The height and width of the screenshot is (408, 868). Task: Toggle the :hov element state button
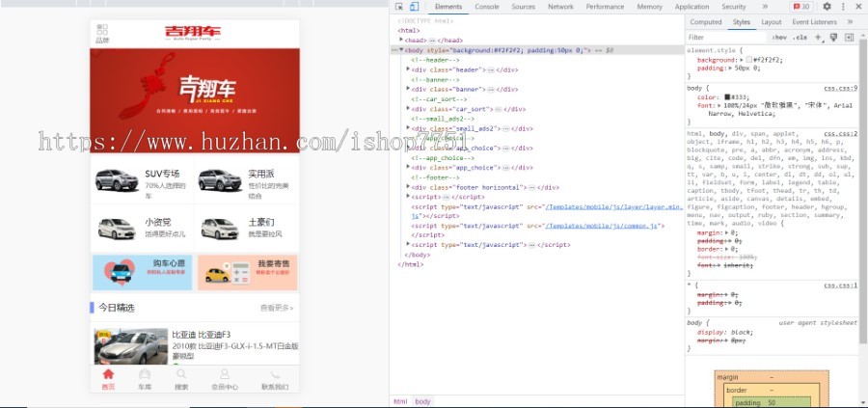point(779,37)
